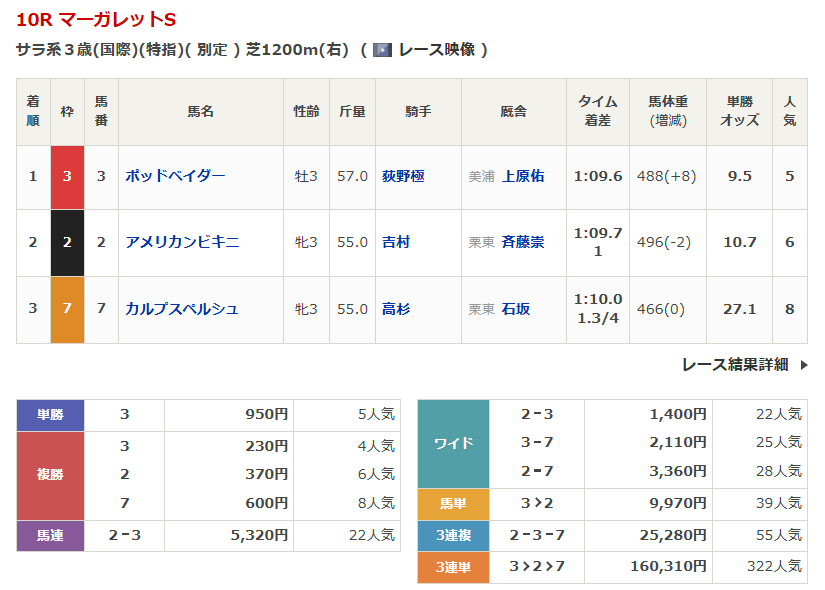
Task: View jockey 高杉 page
Action: [396, 309]
